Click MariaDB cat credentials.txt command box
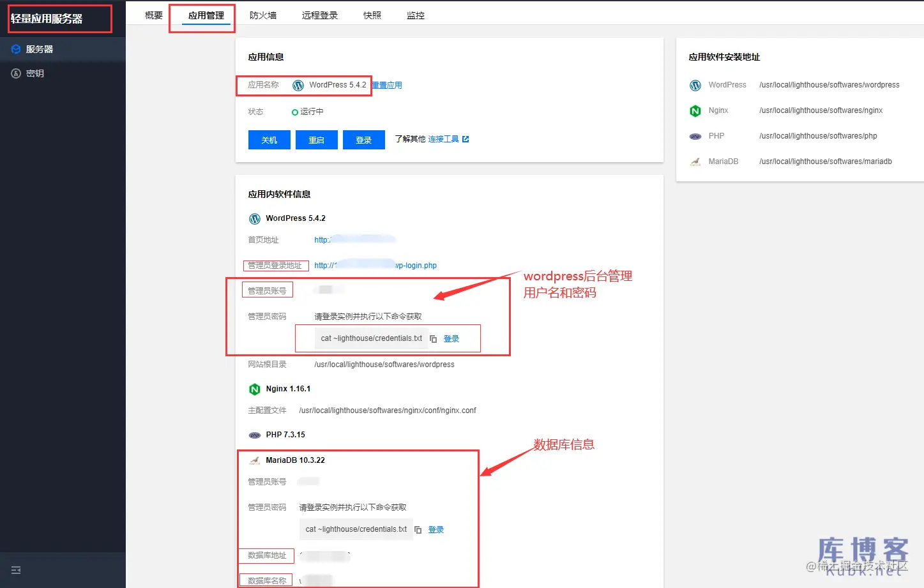This screenshot has width=924, height=588. tap(356, 529)
